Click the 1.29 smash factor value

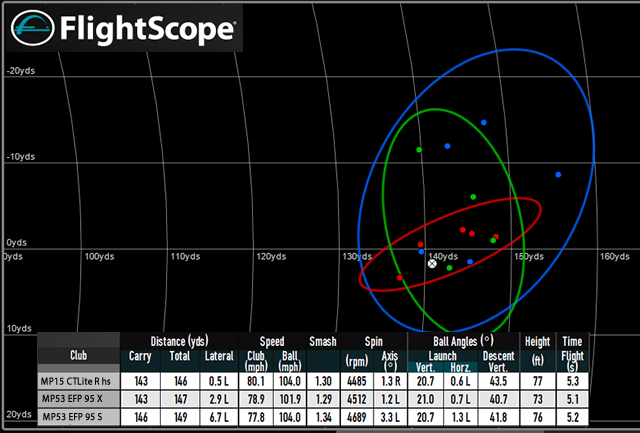[323, 399]
